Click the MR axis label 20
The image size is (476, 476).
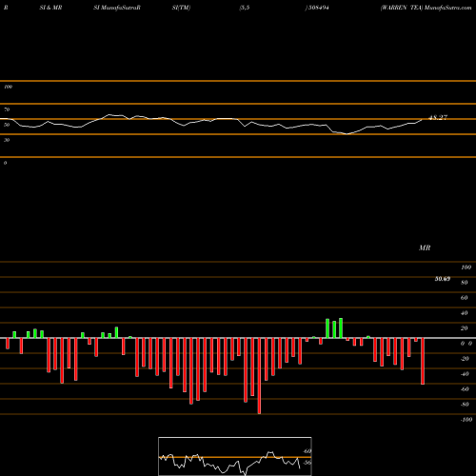(x=465, y=328)
